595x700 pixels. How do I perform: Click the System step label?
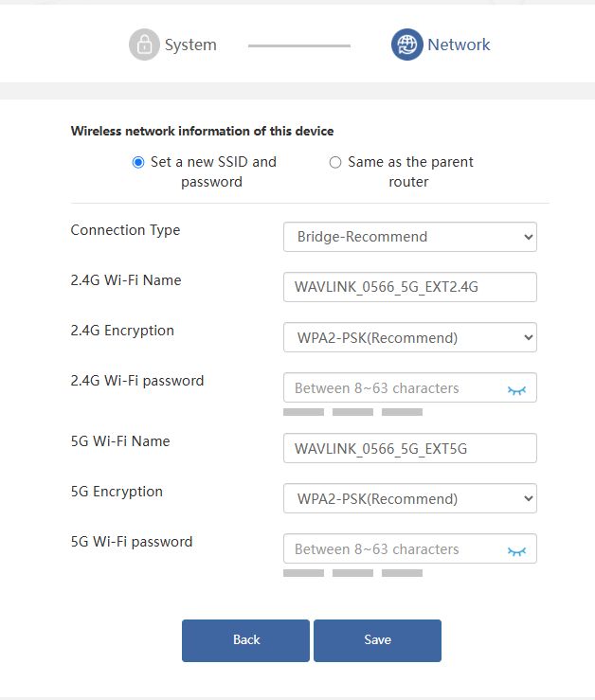(190, 45)
